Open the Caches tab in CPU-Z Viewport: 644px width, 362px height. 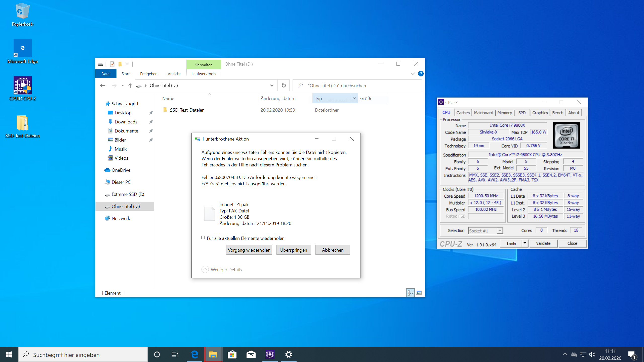click(x=462, y=113)
